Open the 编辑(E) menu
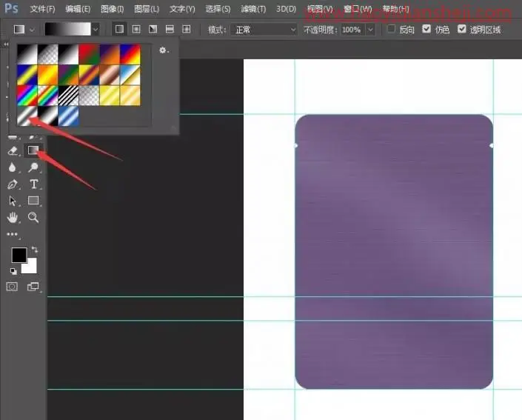 click(x=78, y=9)
